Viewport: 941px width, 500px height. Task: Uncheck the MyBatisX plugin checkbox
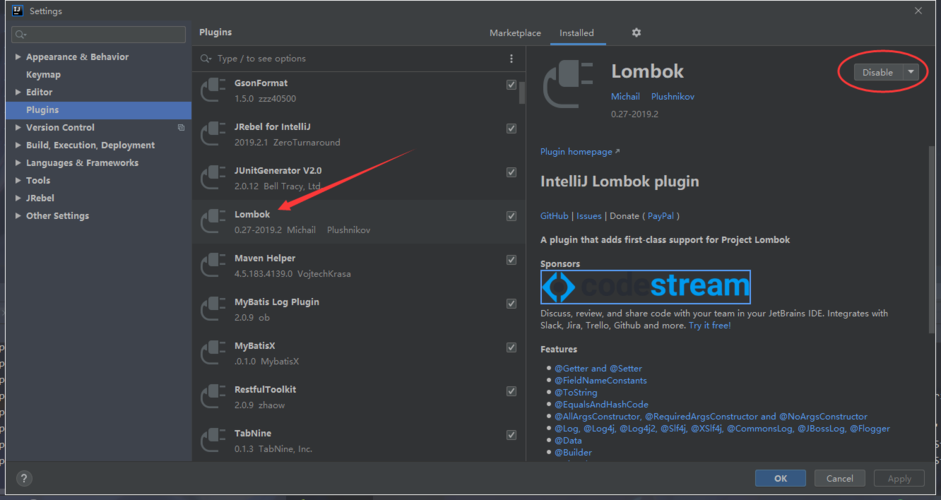511,348
